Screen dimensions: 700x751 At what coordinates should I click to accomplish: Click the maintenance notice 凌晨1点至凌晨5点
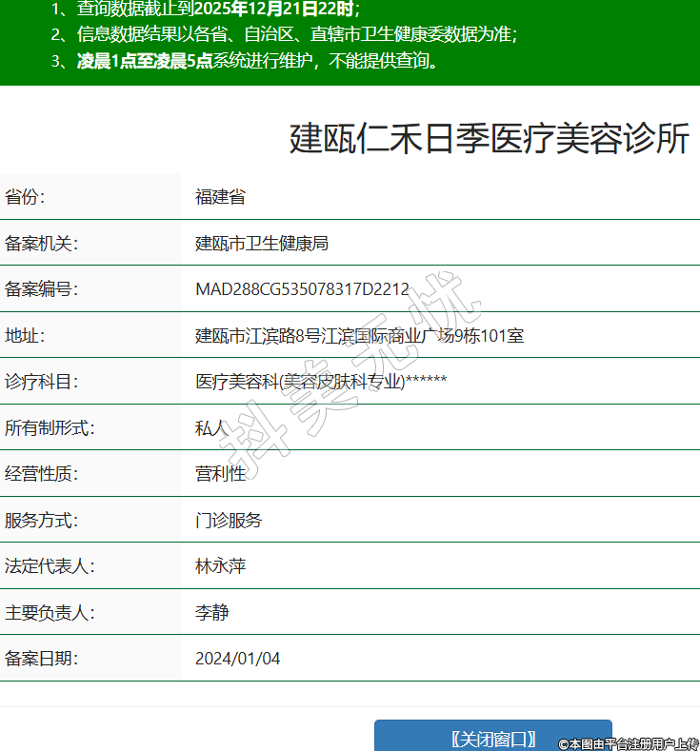coord(145,62)
